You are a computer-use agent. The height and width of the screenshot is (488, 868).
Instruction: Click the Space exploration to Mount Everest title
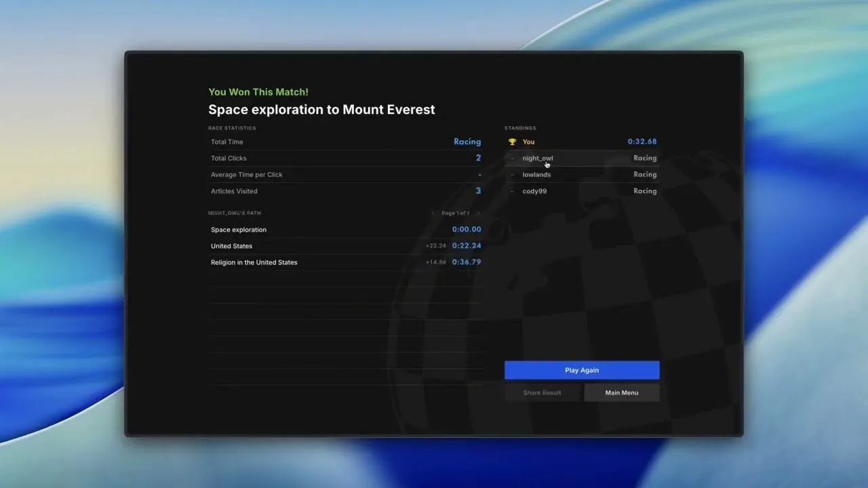(x=321, y=110)
